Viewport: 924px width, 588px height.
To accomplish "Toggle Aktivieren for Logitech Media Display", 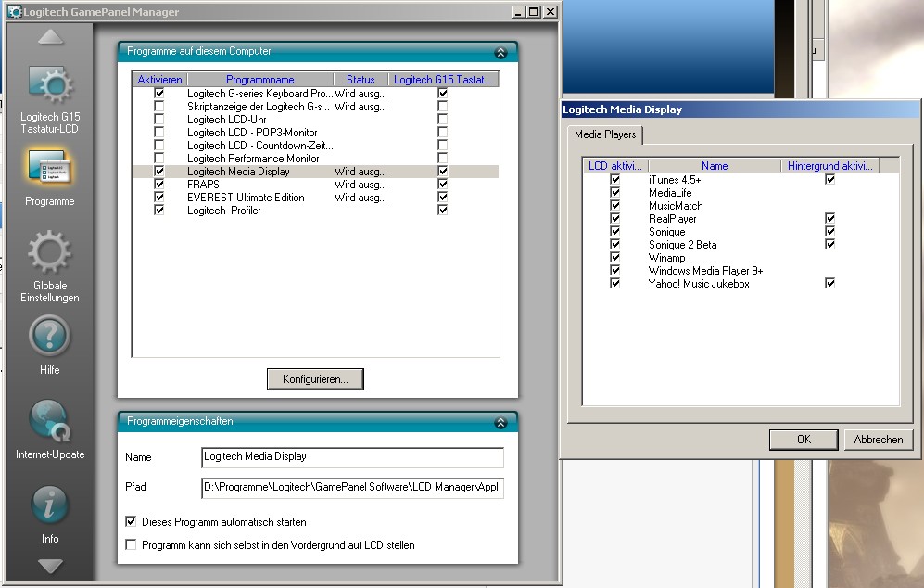I will pos(159,171).
